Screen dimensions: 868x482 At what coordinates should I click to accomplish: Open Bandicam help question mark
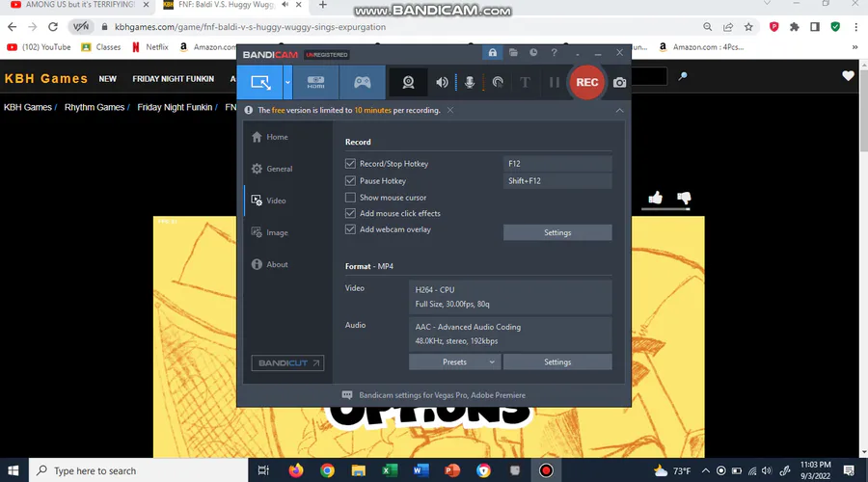click(x=555, y=53)
